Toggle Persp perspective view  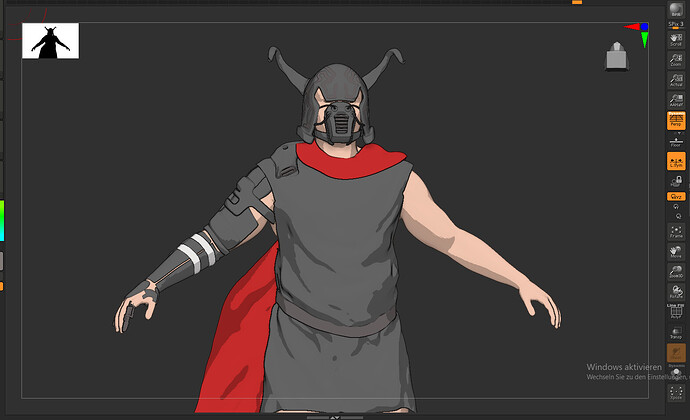pyautogui.click(x=676, y=122)
